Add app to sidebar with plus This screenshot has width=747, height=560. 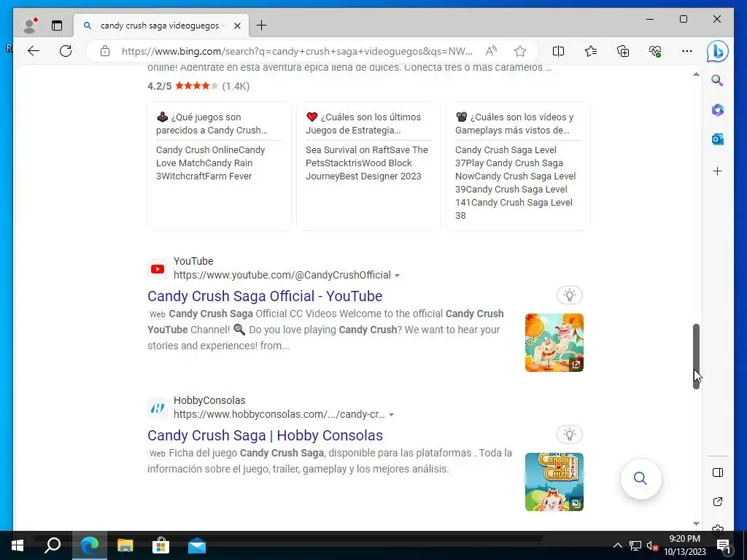tap(718, 171)
